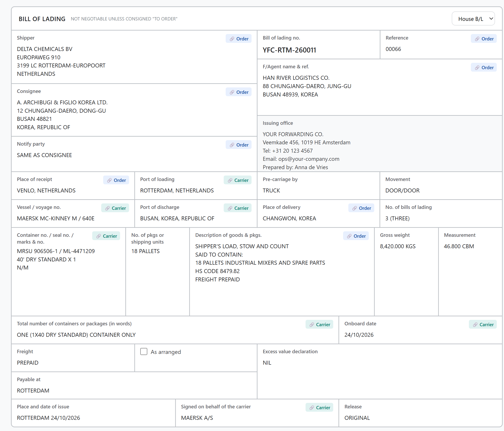This screenshot has width=504, height=431.
Task: Click the Carrier badge for Onboard date
Action: pos(483,324)
